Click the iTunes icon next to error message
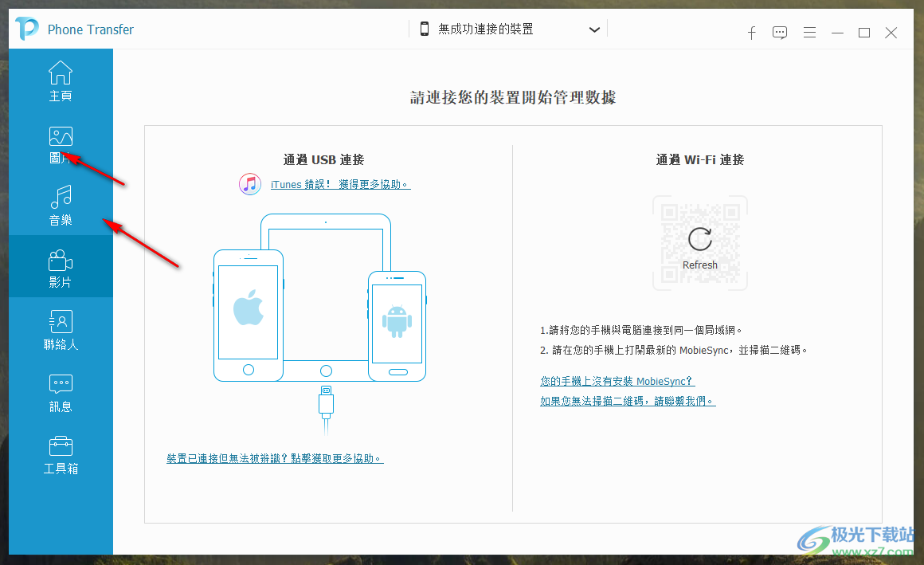Screen dimensions: 924x565 coord(249,183)
